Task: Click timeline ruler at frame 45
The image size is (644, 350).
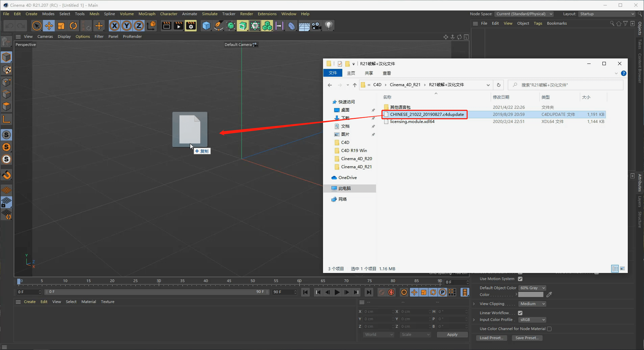Action: point(229,281)
